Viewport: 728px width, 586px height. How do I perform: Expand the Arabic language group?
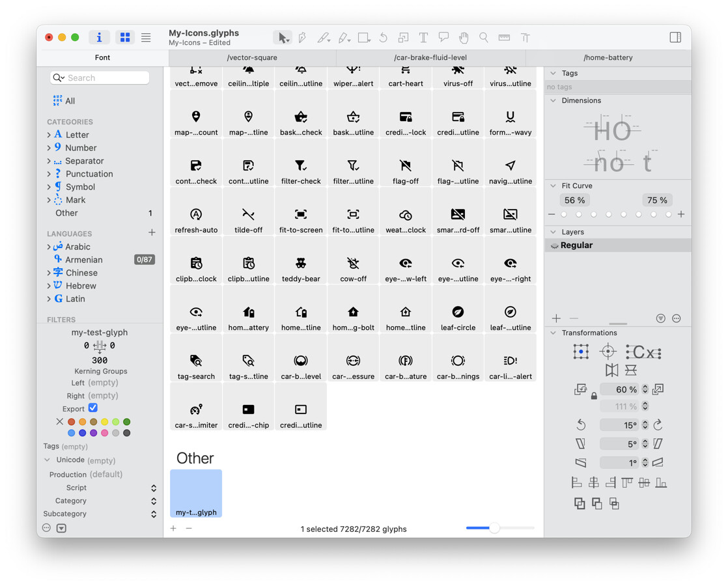point(49,247)
